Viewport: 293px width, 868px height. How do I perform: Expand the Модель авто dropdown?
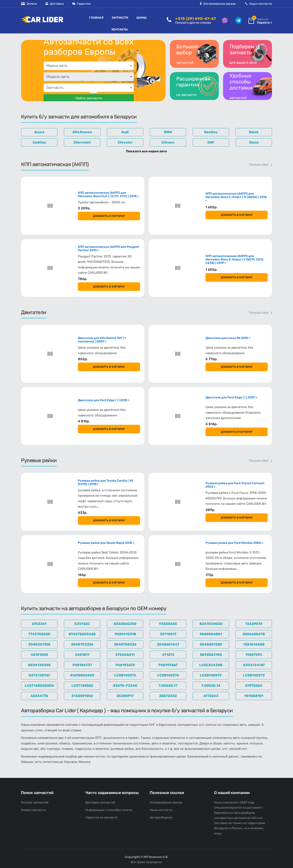pyautogui.click(x=89, y=77)
